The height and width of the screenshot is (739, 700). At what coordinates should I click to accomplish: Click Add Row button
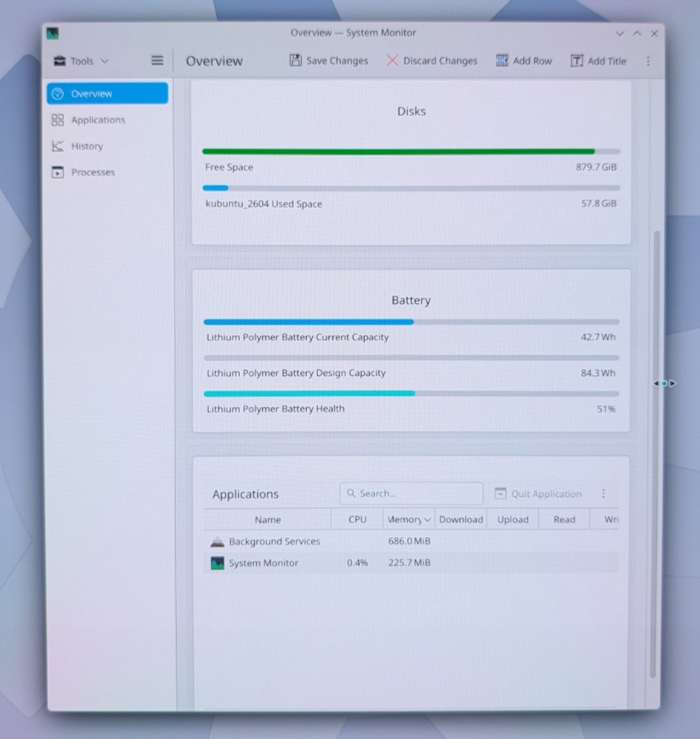[x=524, y=61]
